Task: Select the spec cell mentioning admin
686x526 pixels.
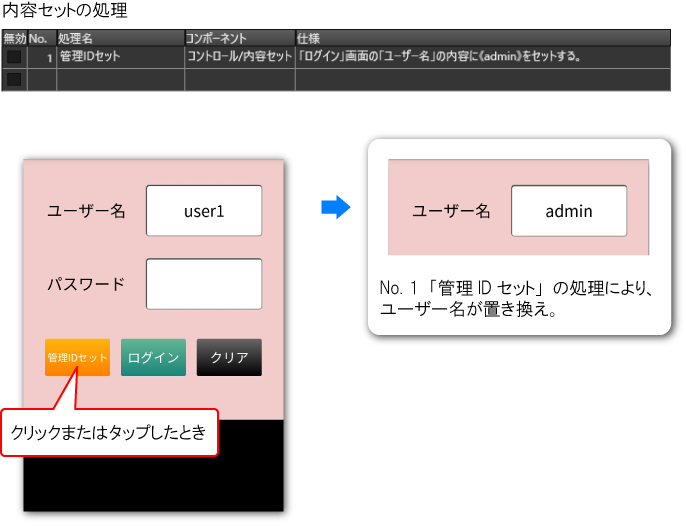Action: (483, 57)
